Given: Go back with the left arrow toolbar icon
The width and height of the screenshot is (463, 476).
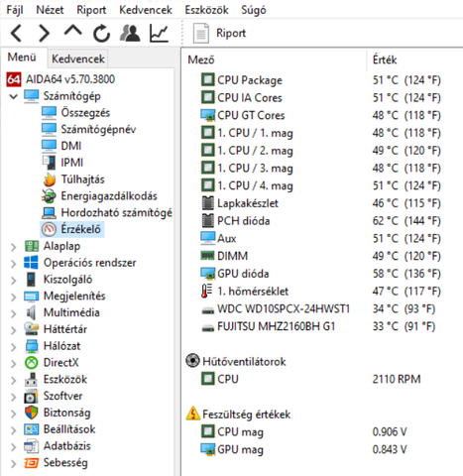Looking at the screenshot, I should (16, 33).
